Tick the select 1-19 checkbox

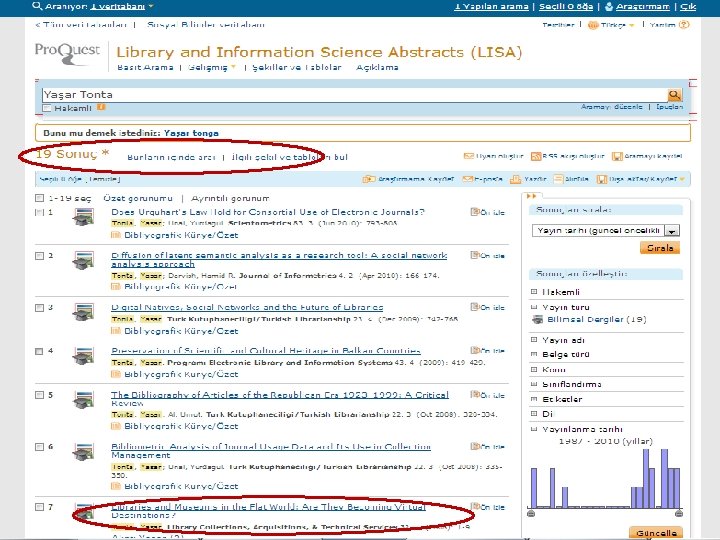39,198
